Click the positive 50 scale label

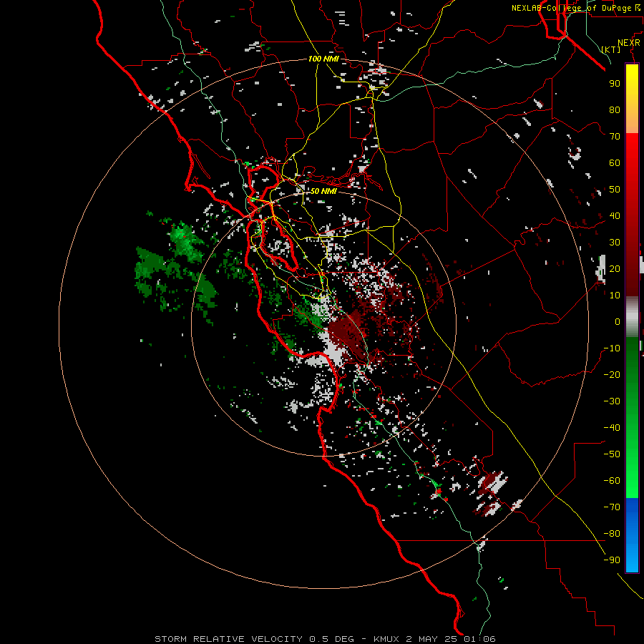click(615, 190)
